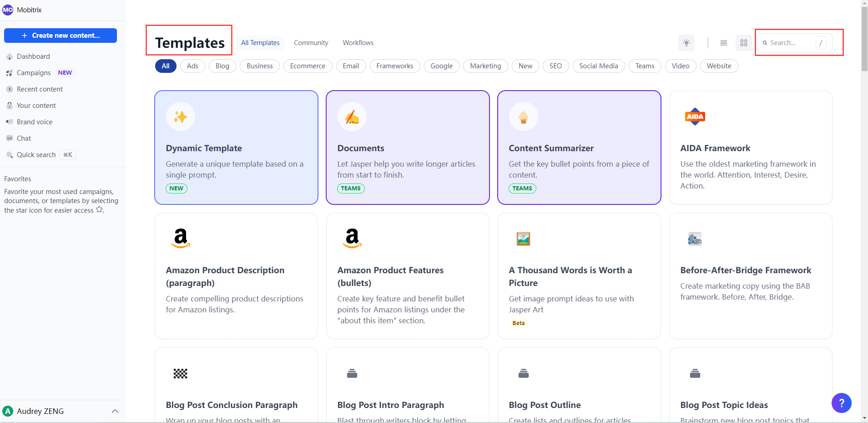Screen dimensions: 868x423
Task: Filter templates by Google
Action: 442,66
